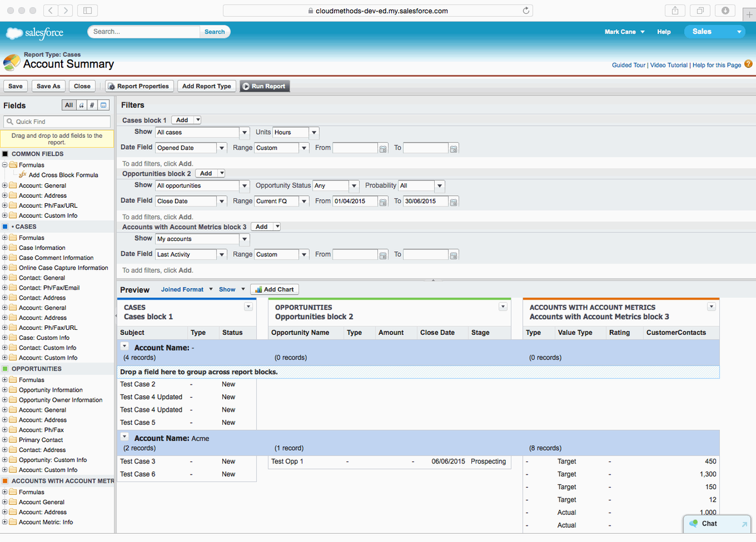The image size is (756, 542).
Task: Open Accounts with Account Metrics block dropdown arrow
Action: click(711, 307)
